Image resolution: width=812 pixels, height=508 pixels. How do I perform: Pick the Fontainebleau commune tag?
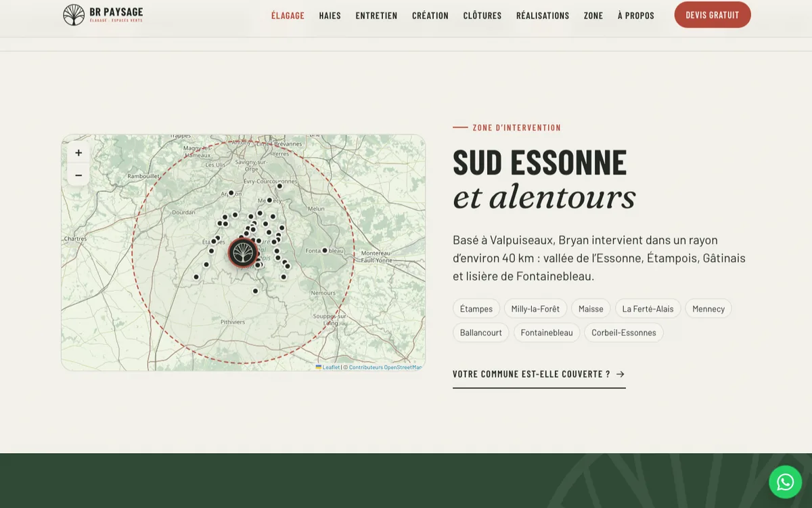click(547, 333)
